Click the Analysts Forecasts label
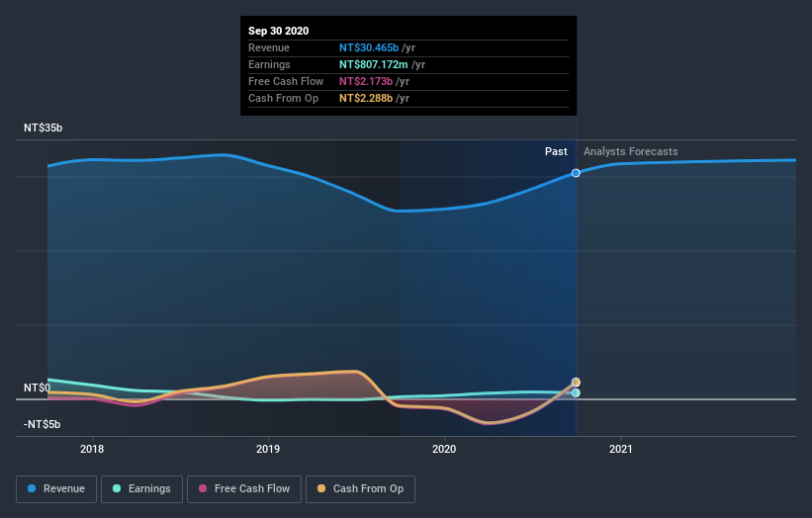This screenshot has width=812, height=518. coord(630,151)
